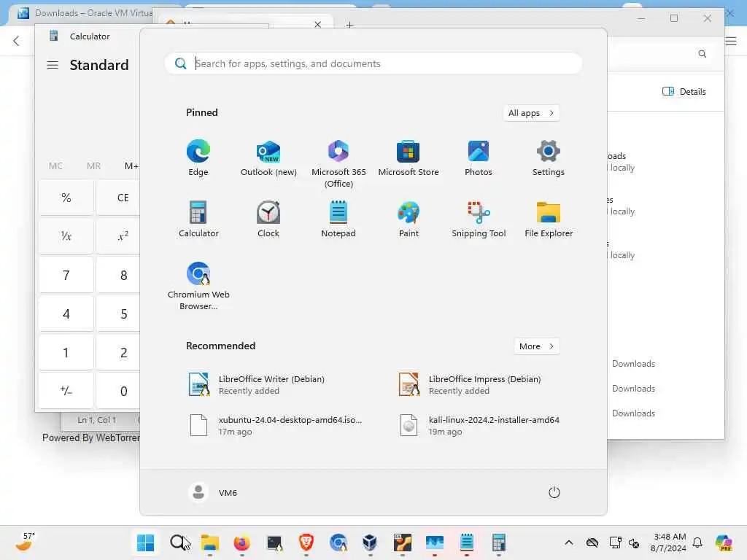Click Calculator digit 5
The height and width of the screenshot is (560, 747).
pyautogui.click(x=118, y=314)
